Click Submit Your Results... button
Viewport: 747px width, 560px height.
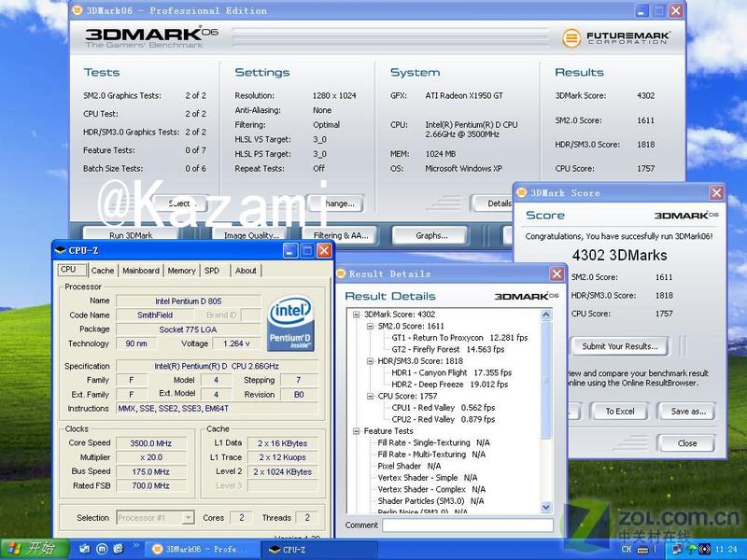click(x=620, y=346)
